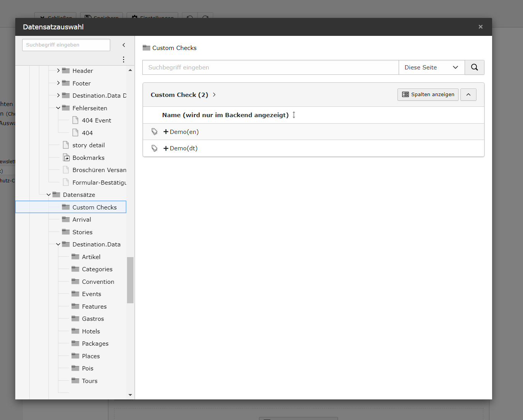Collapse the Destination.Data records node
The height and width of the screenshot is (420, 523).
click(x=58, y=244)
